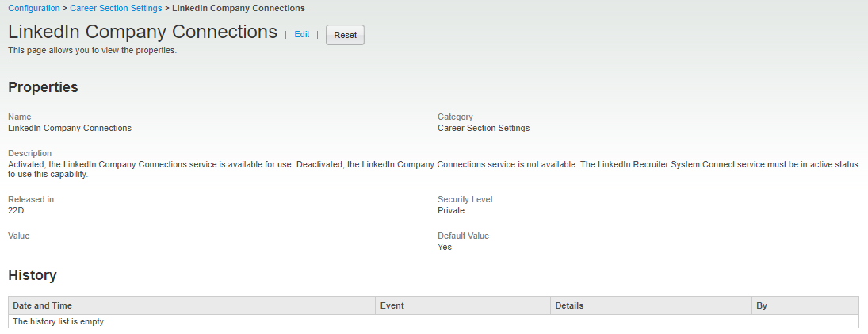Image resolution: width=868 pixels, height=334 pixels.
Task: Click the Released in value 22D
Action: [16, 210]
